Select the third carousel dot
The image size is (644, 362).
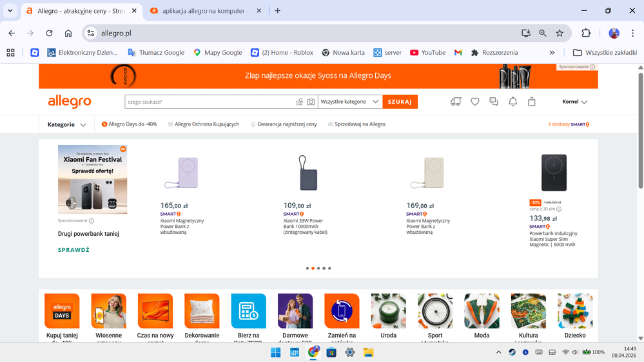coord(318,269)
